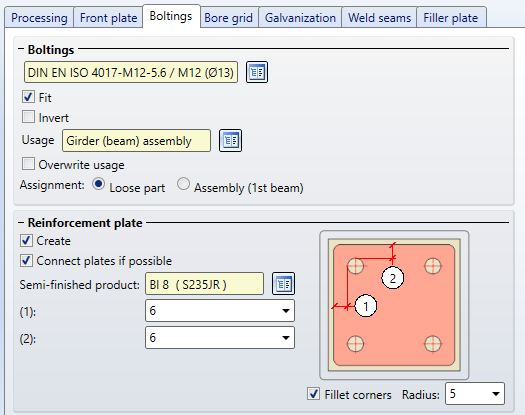Open the bolting catalogue browse icon

click(x=257, y=72)
